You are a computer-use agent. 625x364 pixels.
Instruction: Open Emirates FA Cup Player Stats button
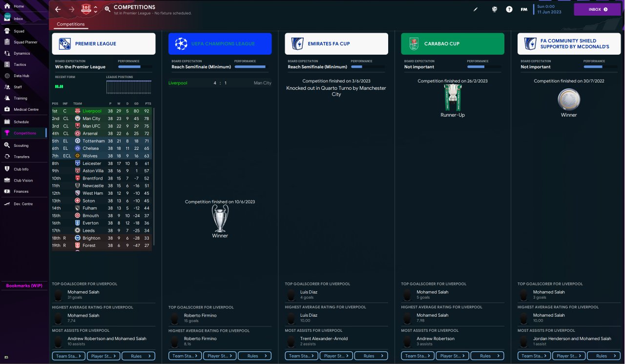[336, 356]
